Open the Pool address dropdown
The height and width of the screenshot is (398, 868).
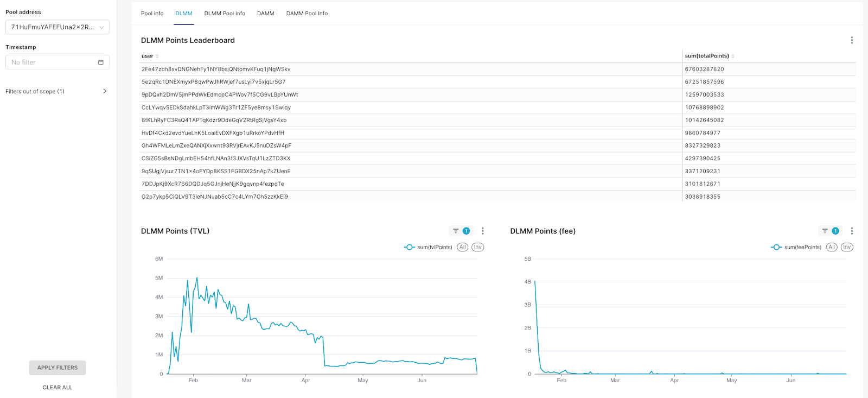click(58, 27)
